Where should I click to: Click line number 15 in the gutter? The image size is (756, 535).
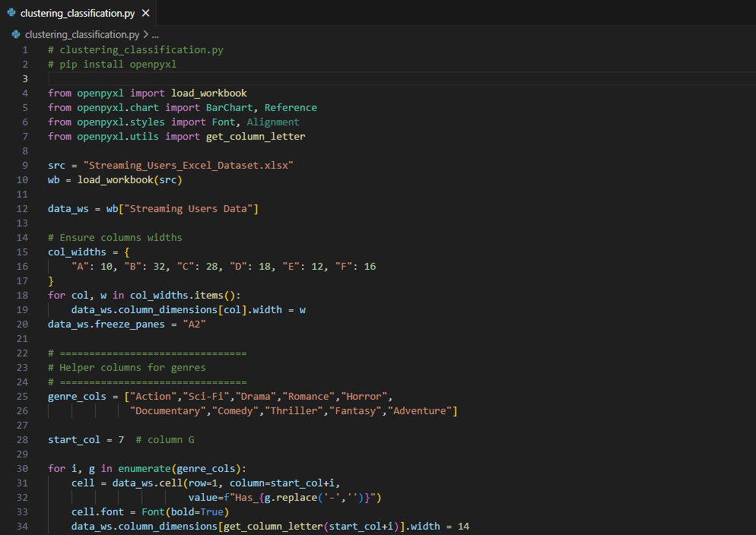(x=24, y=252)
